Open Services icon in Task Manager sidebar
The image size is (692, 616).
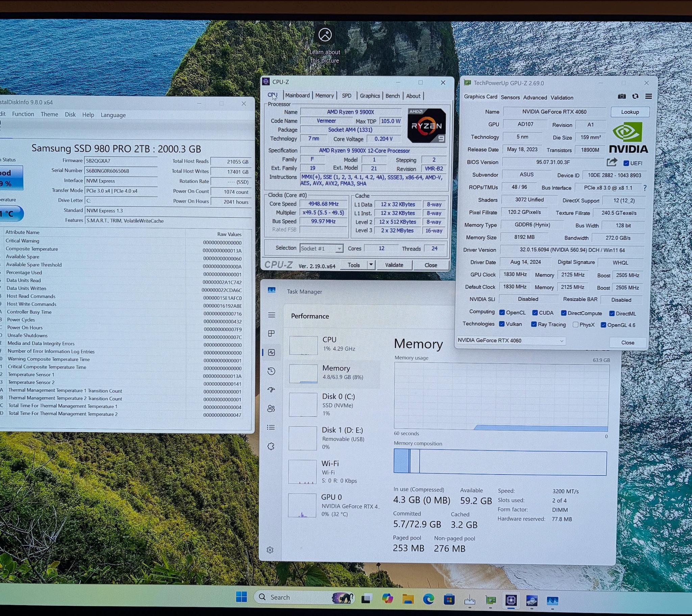click(x=271, y=446)
